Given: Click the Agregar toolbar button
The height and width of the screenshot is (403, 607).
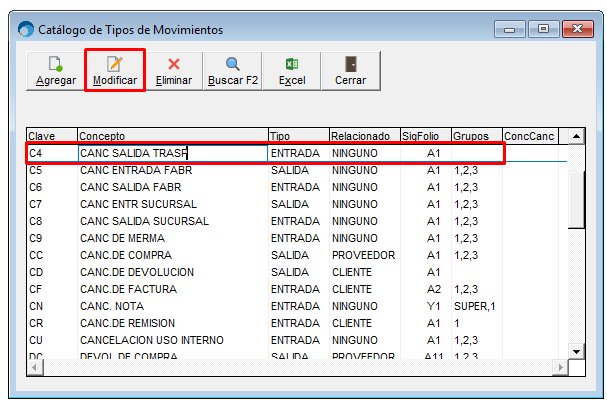Looking at the screenshot, I should (x=56, y=71).
